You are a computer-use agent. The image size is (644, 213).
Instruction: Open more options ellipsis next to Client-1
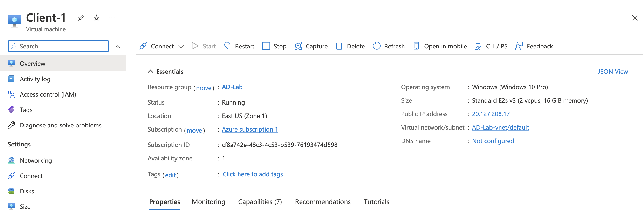(x=112, y=18)
